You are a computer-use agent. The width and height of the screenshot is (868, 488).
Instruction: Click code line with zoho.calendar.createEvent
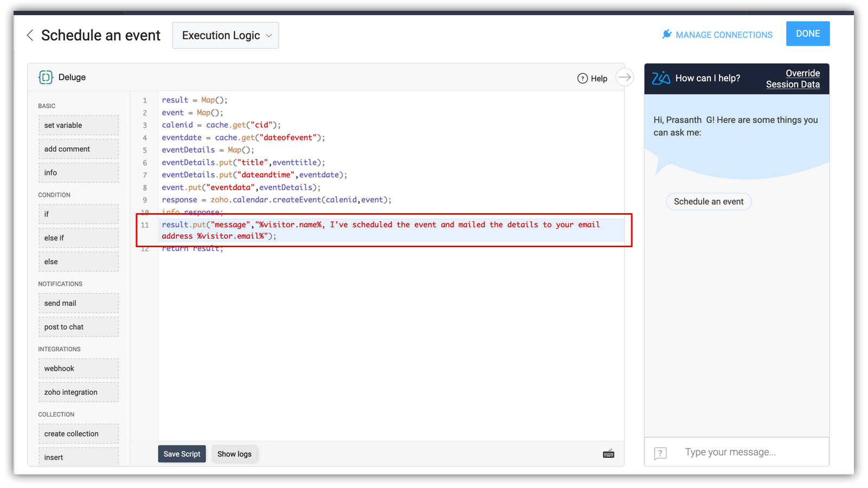276,200
